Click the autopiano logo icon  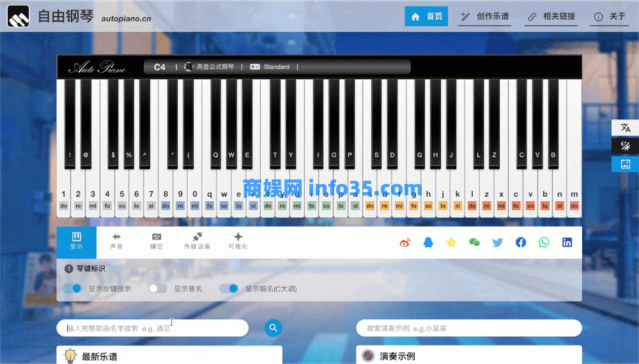tap(19, 17)
